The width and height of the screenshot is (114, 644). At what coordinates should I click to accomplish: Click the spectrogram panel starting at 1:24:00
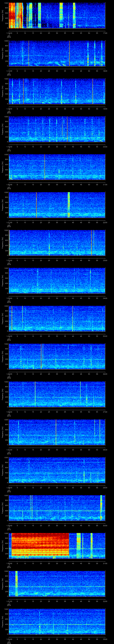[57, 318]
